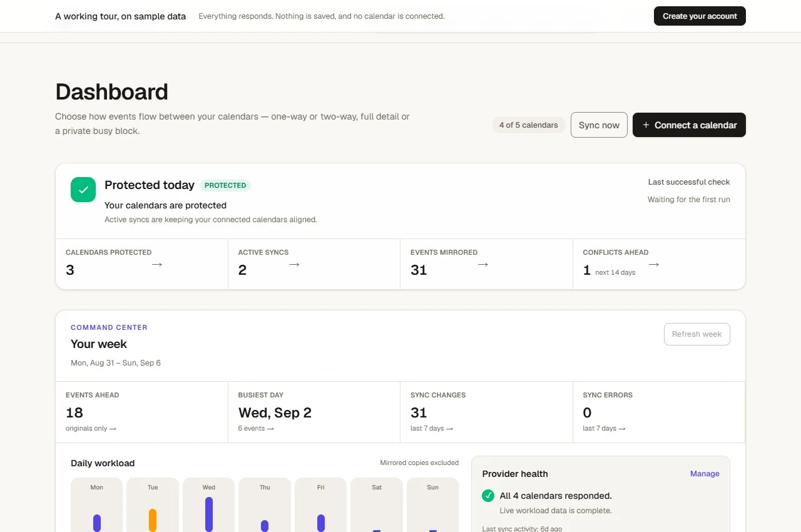801x532 pixels.
Task: Click the Refresh week button
Action: (696, 334)
